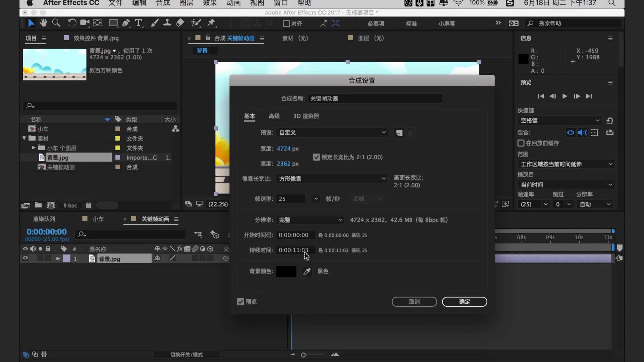The width and height of the screenshot is (644, 362).
Task: Delete selected project item with trash icon
Action: pyautogui.click(x=89, y=205)
